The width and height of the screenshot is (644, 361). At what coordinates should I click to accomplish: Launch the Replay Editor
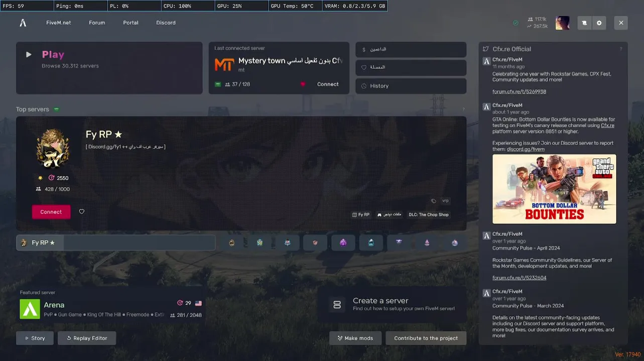tap(87, 338)
